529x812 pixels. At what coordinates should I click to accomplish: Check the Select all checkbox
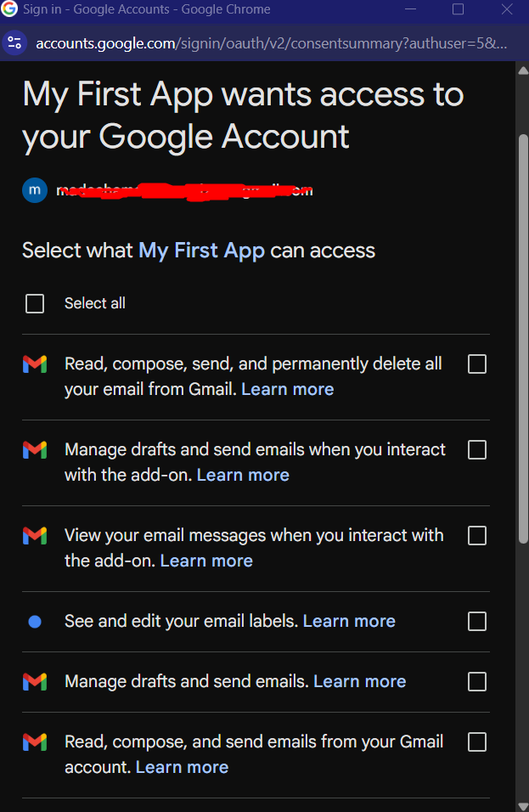coord(35,303)
